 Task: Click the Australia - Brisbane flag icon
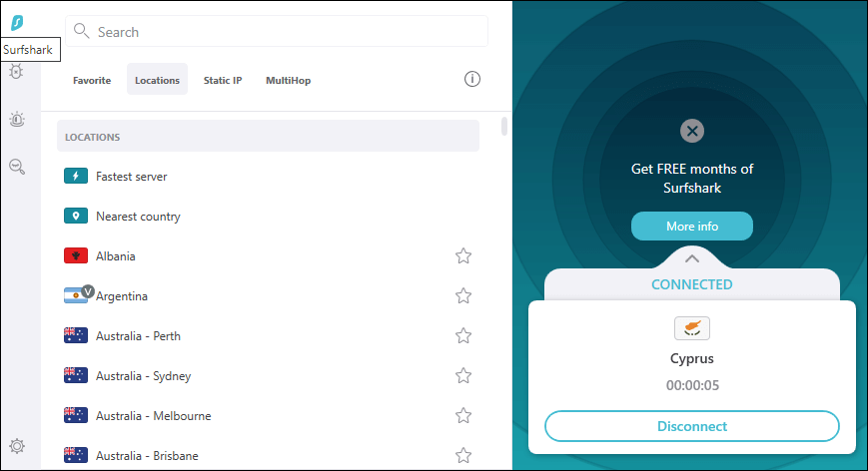76,455
